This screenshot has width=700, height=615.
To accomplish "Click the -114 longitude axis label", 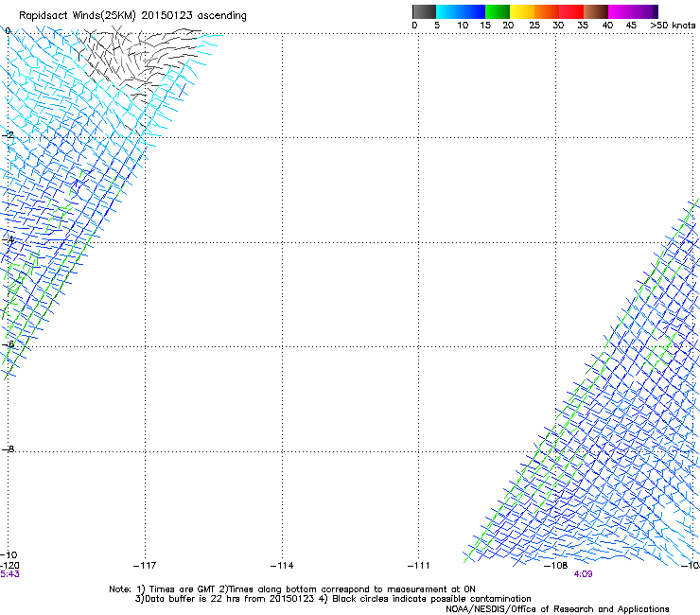I will (282, 566).
